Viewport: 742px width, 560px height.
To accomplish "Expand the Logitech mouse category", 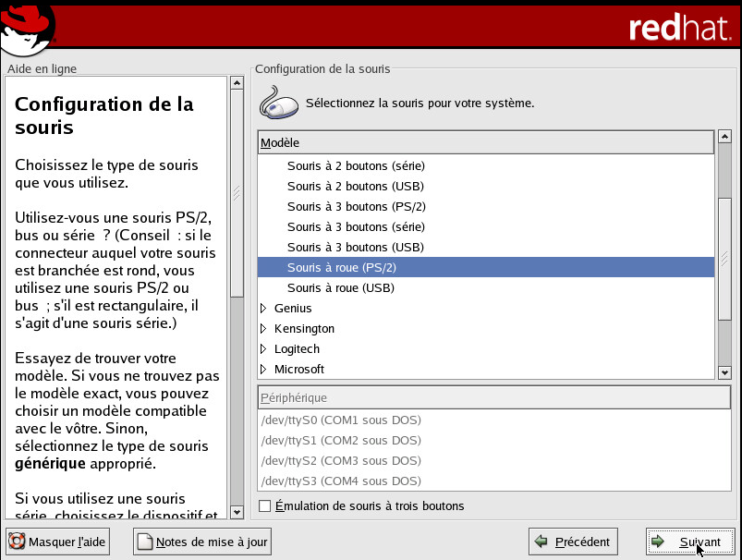I will pyautogui.click(x=264, y=349).
